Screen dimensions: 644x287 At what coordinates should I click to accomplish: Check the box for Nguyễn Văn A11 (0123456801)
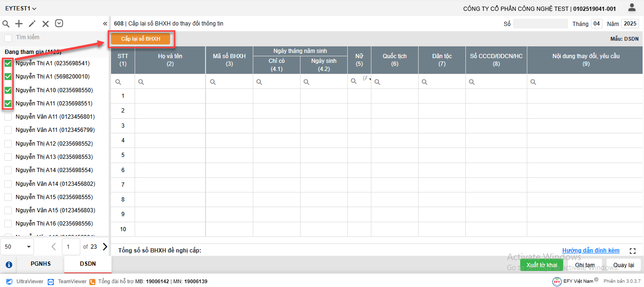(x=8, y=117)
